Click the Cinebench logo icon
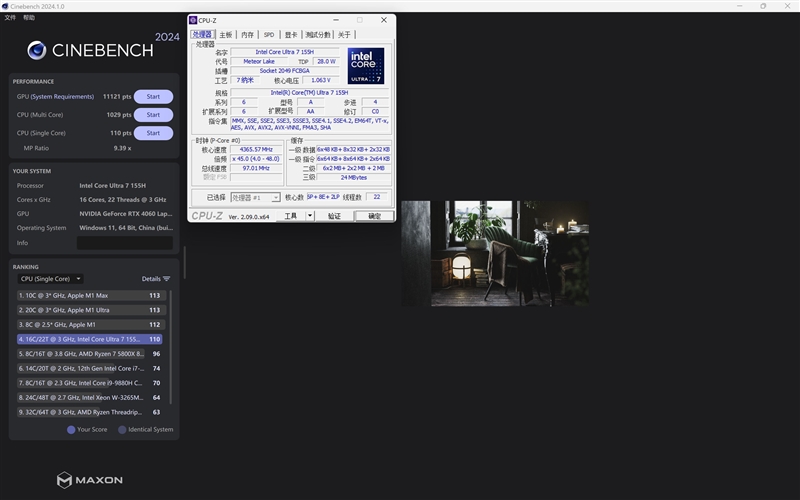 click(37, 50)
